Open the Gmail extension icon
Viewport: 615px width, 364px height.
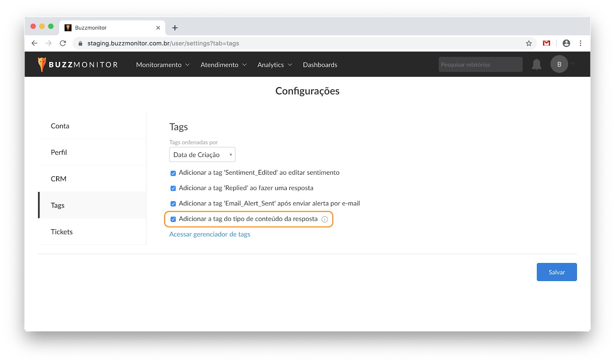(546, 43)
